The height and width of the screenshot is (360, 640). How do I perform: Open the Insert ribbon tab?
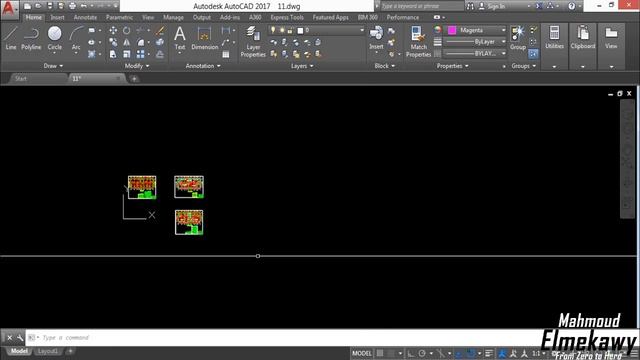58,18
